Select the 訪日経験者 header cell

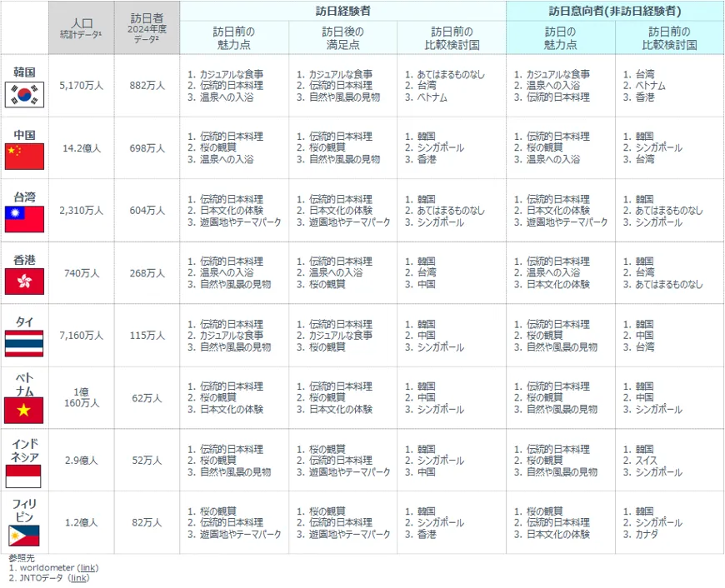pyautogui.click(x=342, y=11)
